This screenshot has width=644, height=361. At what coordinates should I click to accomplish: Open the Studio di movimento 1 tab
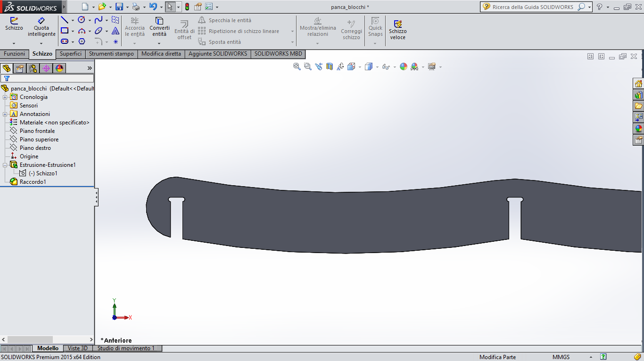click(126, 348)
